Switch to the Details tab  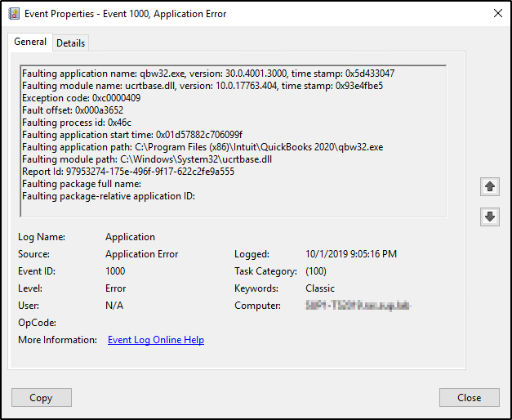70,43
